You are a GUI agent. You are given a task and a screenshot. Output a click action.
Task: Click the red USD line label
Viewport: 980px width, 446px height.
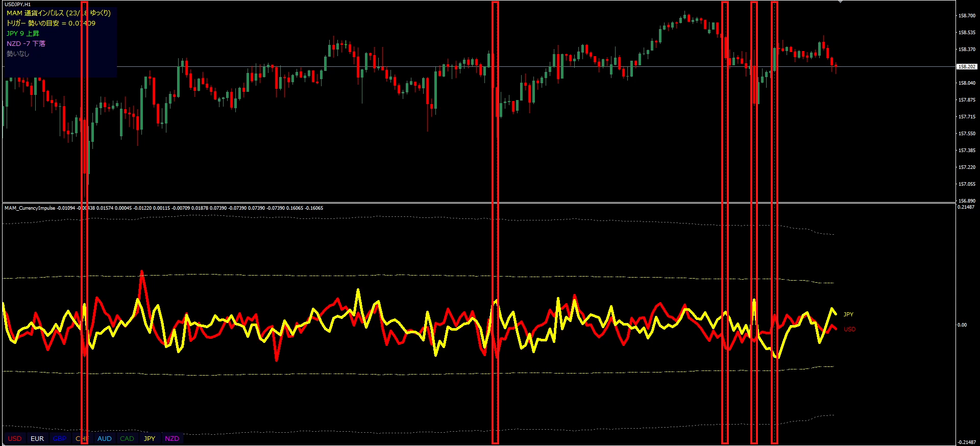pos(849,329)
